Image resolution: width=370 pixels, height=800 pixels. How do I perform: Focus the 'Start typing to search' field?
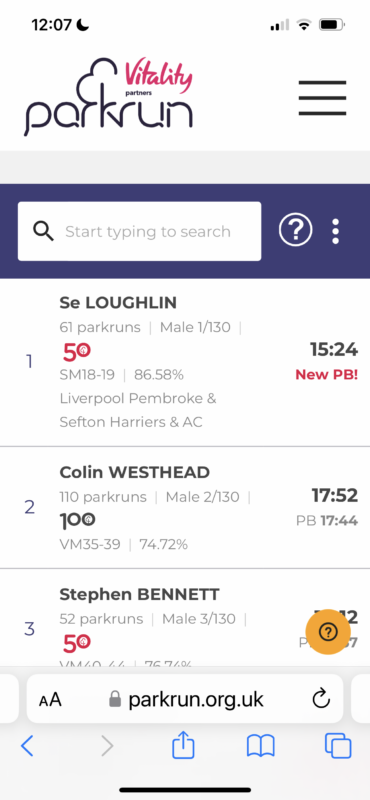pos(139,232)
